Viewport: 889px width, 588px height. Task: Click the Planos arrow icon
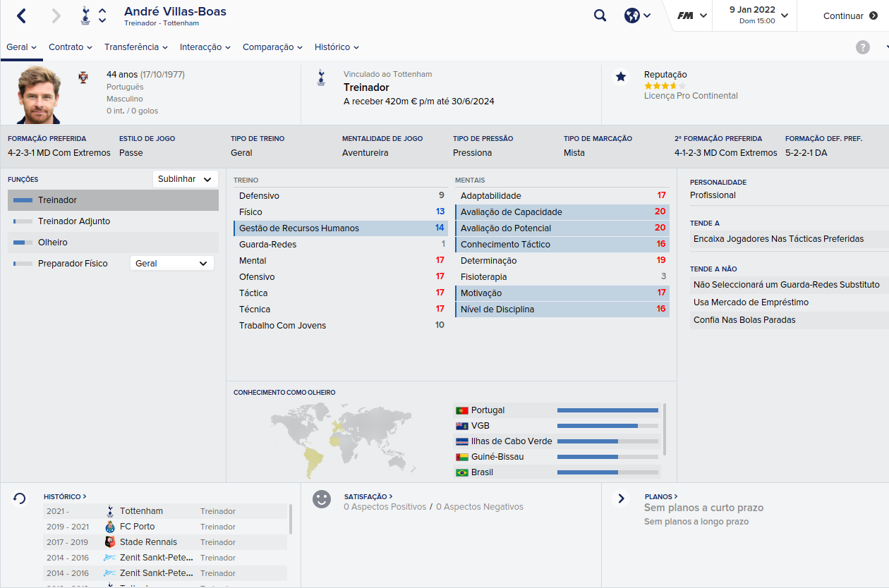tap(621, 498)
